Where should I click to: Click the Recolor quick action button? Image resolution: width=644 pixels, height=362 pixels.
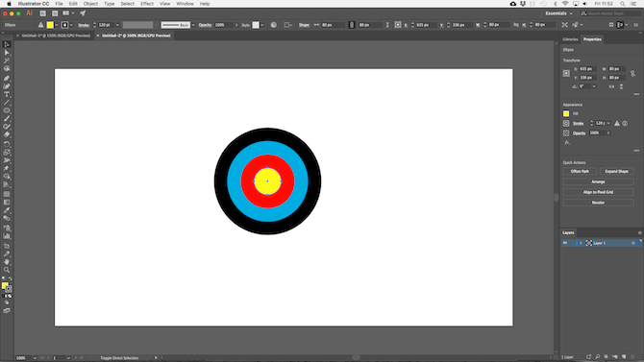coord(598,203)
